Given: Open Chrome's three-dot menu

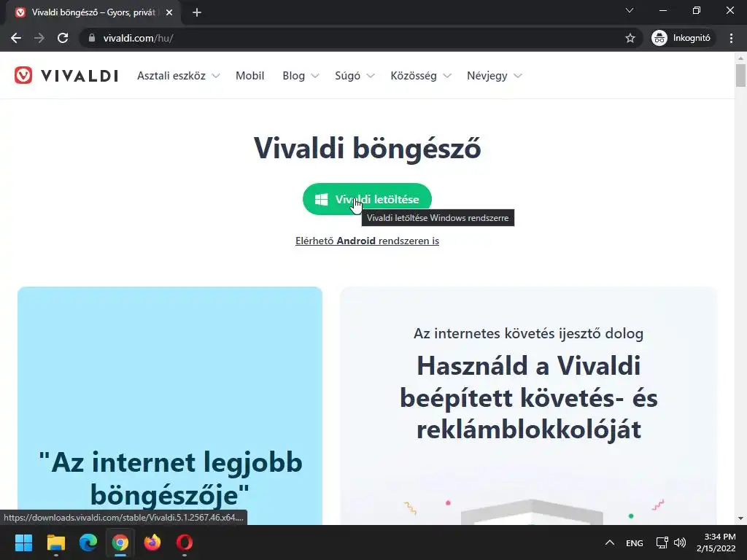Looking at the screenshot, I should point(731,38).
